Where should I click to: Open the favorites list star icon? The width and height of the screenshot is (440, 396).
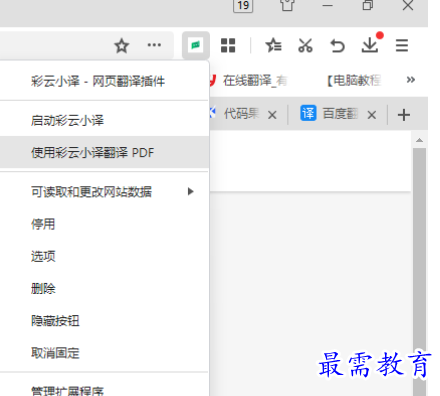(x=273, y=45)
